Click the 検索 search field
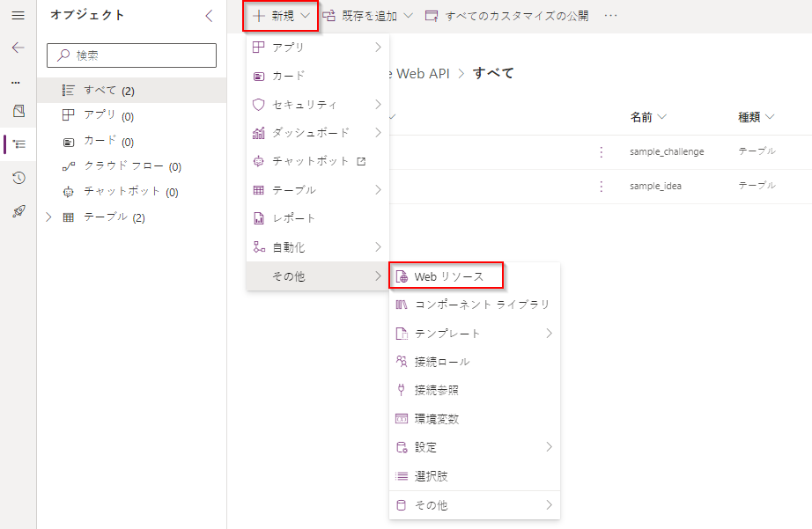812x529 pixels. click(x=131, y=55)
